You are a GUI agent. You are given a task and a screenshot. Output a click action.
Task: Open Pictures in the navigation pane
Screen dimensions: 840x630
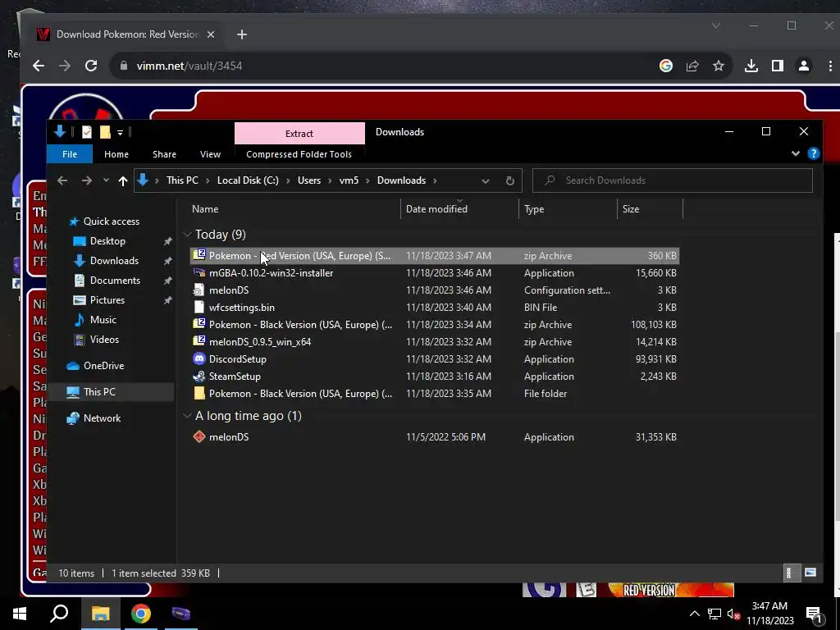pyautogui.click(x=107, y=300)
